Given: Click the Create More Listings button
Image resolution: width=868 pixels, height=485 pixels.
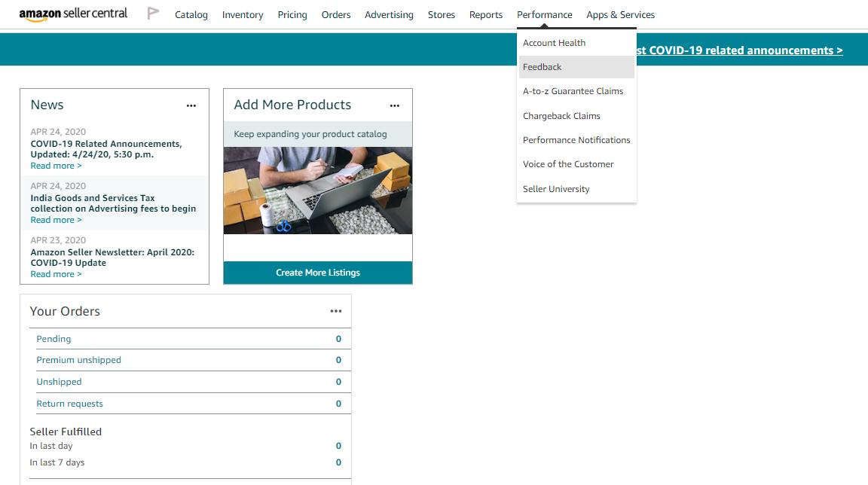Looking at the screenshot, I should click(318, 273).
